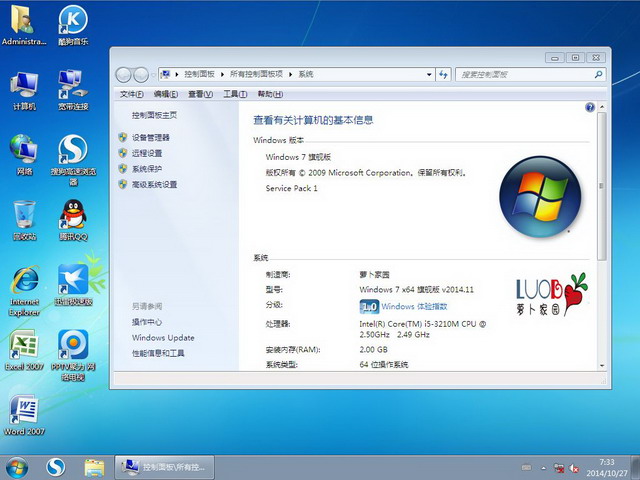Screen dimensions: 640x480
Task: Open Windows Explorer from the taskbar
Action: [94, 468]
